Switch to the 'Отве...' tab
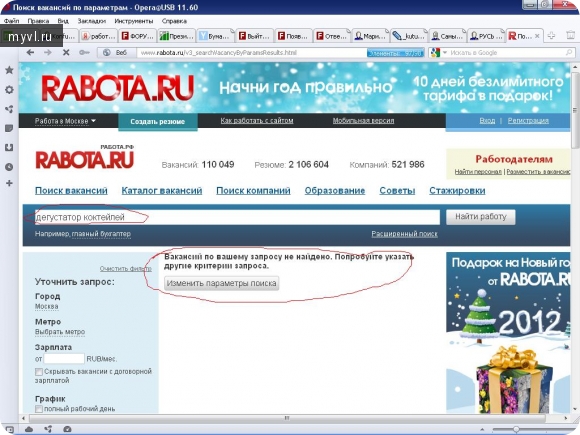This screenshot has height=435, width=580. (x=333, y=36)
